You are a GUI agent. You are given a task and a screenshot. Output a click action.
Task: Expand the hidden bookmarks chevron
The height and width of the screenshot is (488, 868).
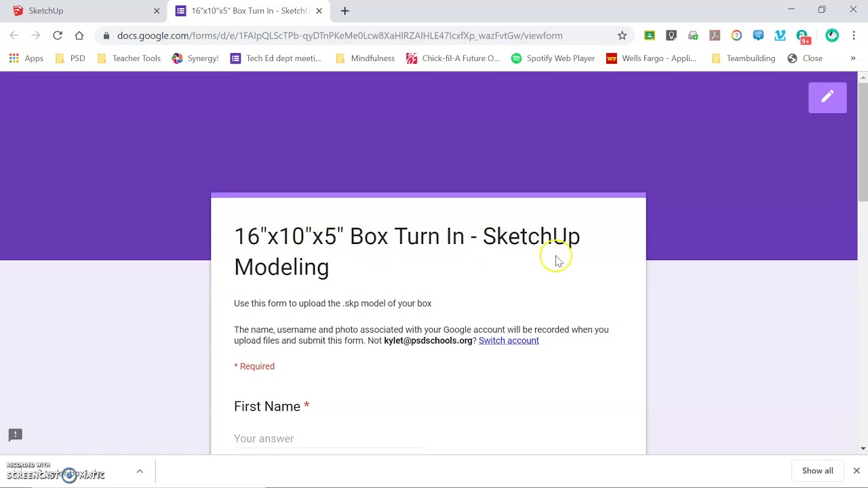852,58
